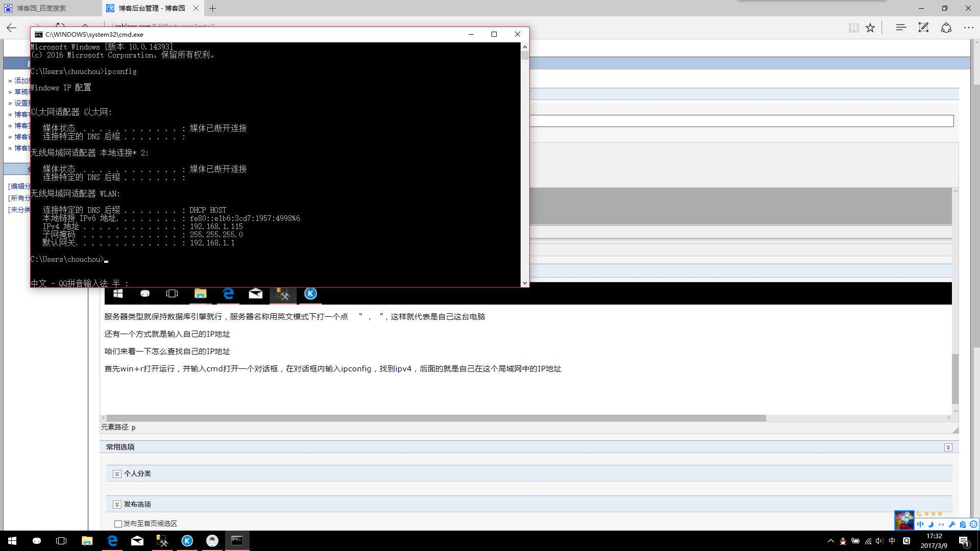980x551 pixels.
Task: Switch to Edge in taskbar
Action: (112, 541)
